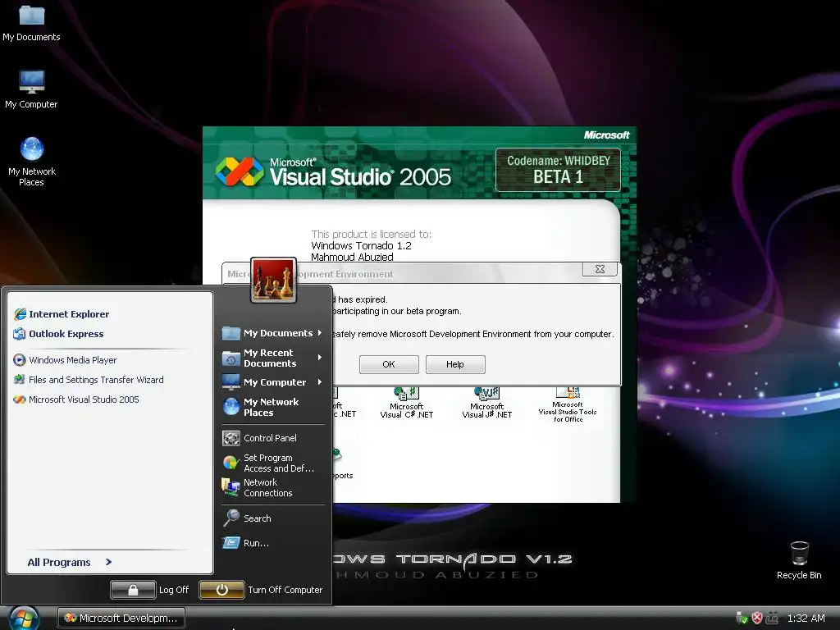
Task: Launch Outlook Express from Start menu
Action: click(58, 334)
